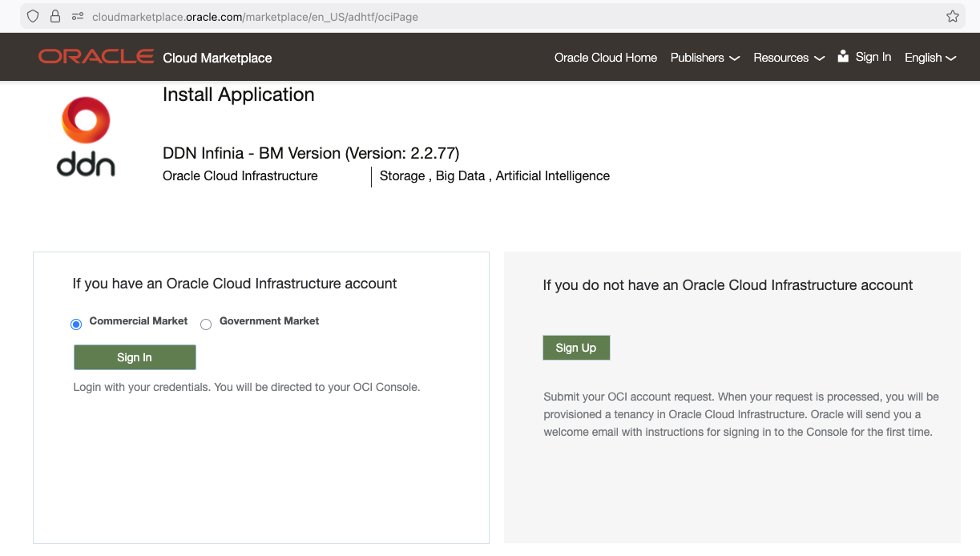The width and height of the screenshot is (980, 556).
Task: Click the site permissions icon in address bar
Action: [78, 16]
